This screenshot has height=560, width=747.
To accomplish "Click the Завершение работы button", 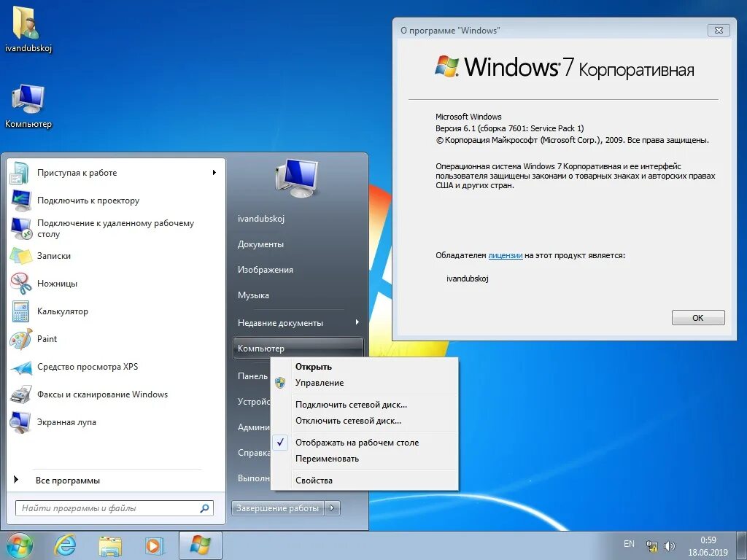I will coord(278,508).
